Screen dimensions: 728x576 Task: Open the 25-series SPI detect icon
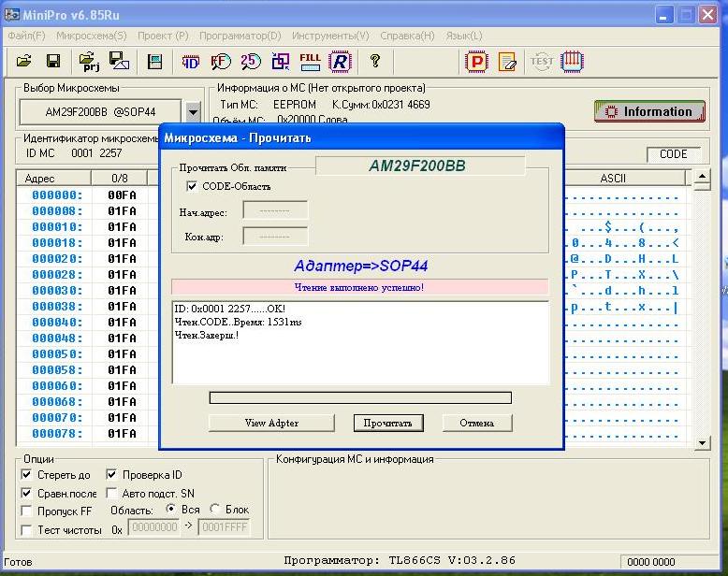[250, 61]
